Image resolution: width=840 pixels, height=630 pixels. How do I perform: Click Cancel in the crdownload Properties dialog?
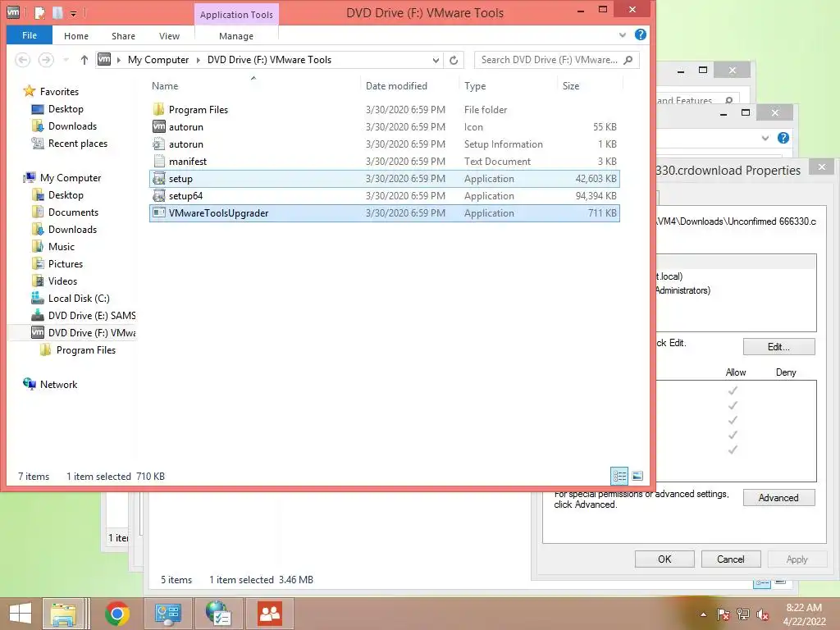point(731,559)
